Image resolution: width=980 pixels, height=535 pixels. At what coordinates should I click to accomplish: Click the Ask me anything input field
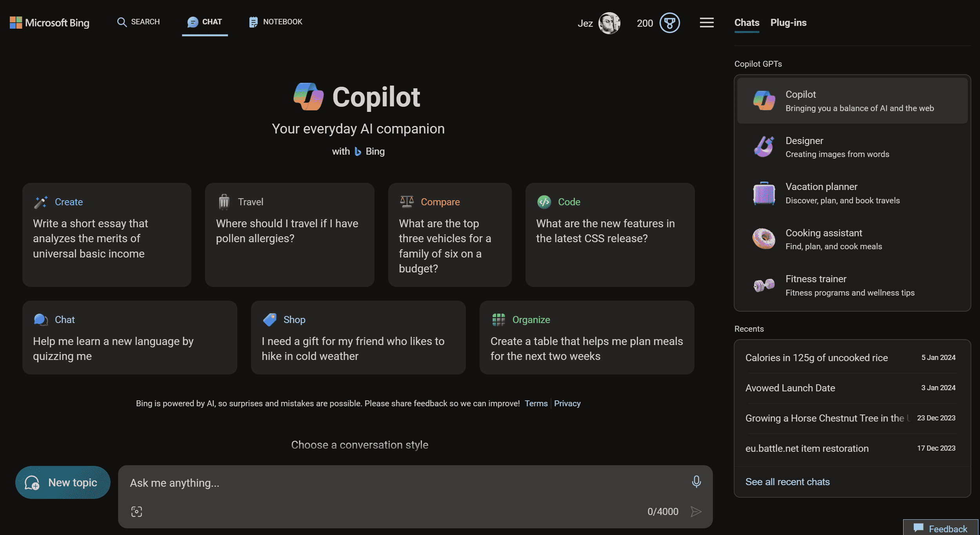pyautogui.click(x=415, y=482)
